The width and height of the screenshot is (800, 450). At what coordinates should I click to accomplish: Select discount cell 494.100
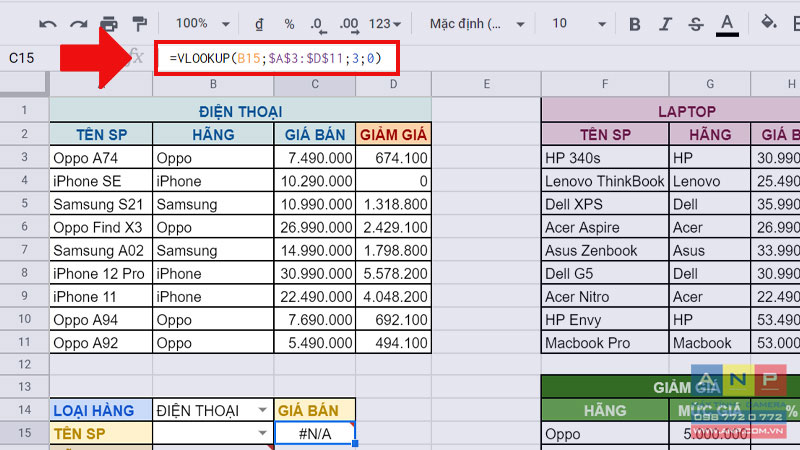[393, 342]
